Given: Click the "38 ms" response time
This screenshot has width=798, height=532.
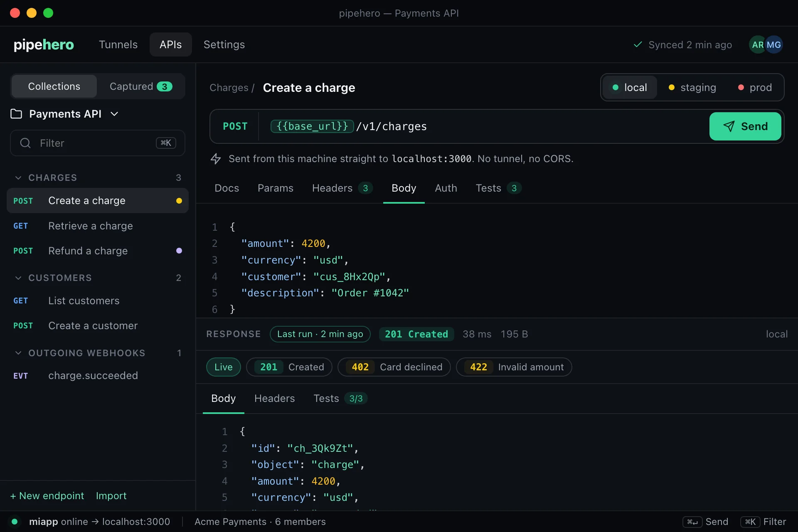Looking at the screenshot, I should [477, 334].
